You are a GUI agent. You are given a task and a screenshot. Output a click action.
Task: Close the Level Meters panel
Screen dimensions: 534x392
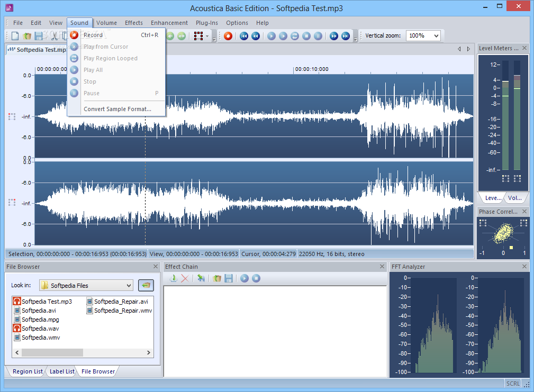point(524,48)
